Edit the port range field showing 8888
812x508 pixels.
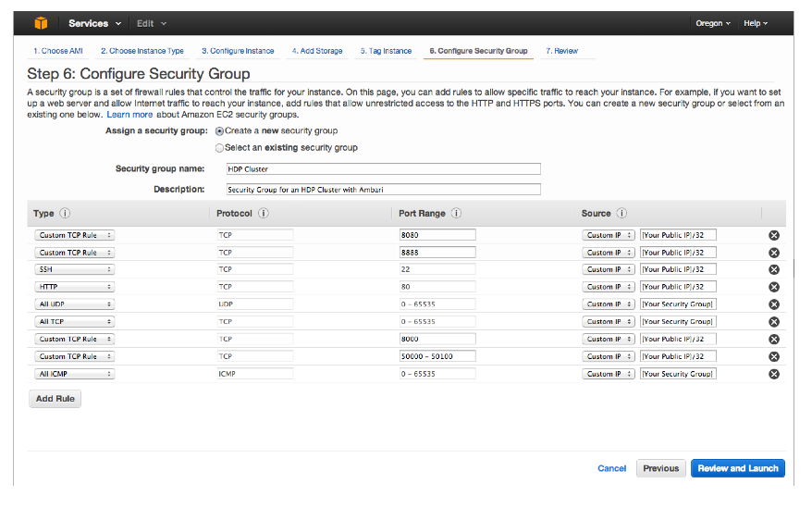click(437, 253)
